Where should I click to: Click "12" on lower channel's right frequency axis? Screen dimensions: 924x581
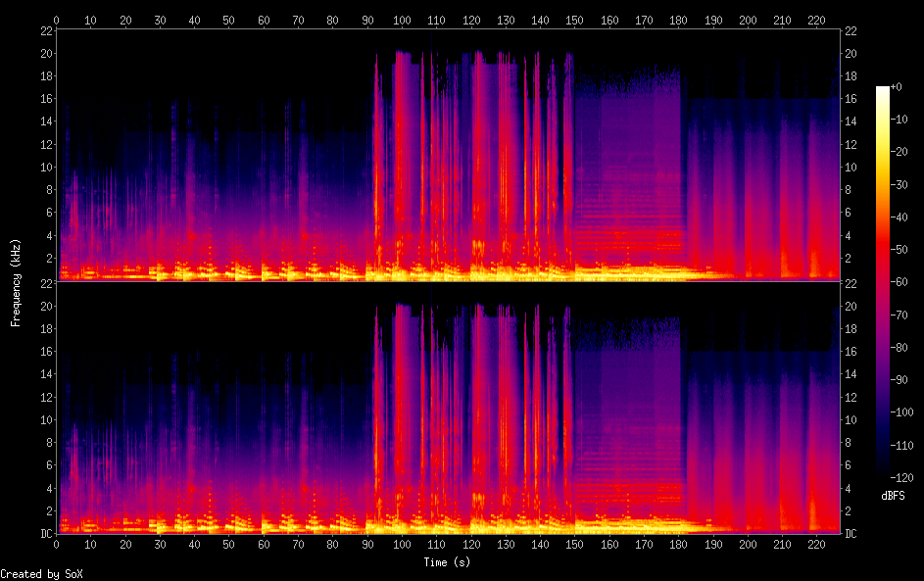(851, 397)
